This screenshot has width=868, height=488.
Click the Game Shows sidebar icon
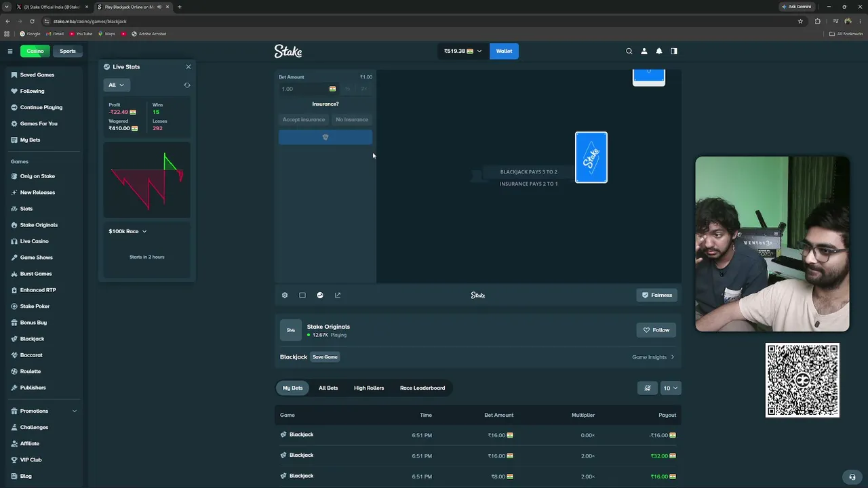click(14, 258)
